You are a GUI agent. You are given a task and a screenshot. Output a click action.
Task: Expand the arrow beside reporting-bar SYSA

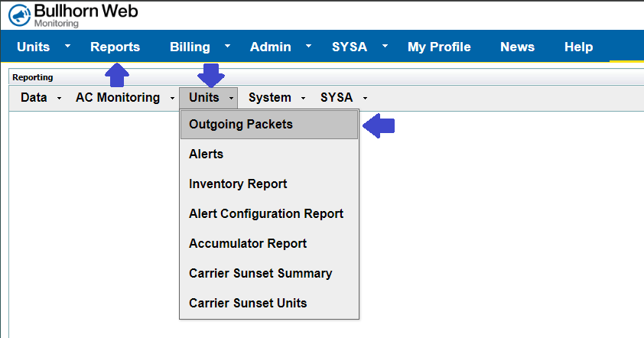(x=365, y=98)
